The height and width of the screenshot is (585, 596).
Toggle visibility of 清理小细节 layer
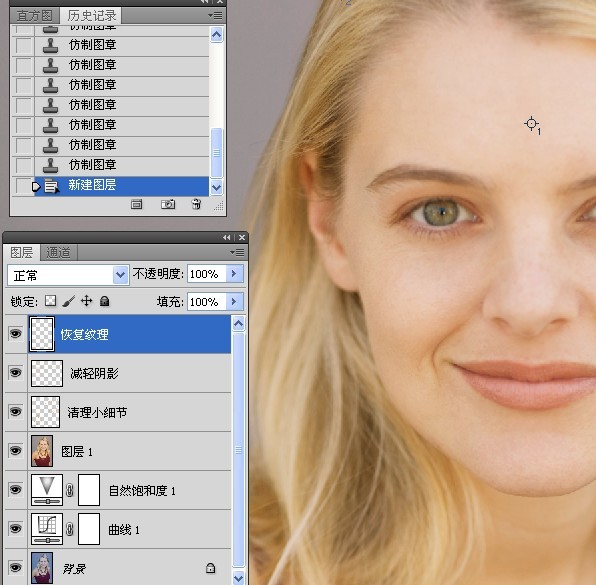point(16,412)
